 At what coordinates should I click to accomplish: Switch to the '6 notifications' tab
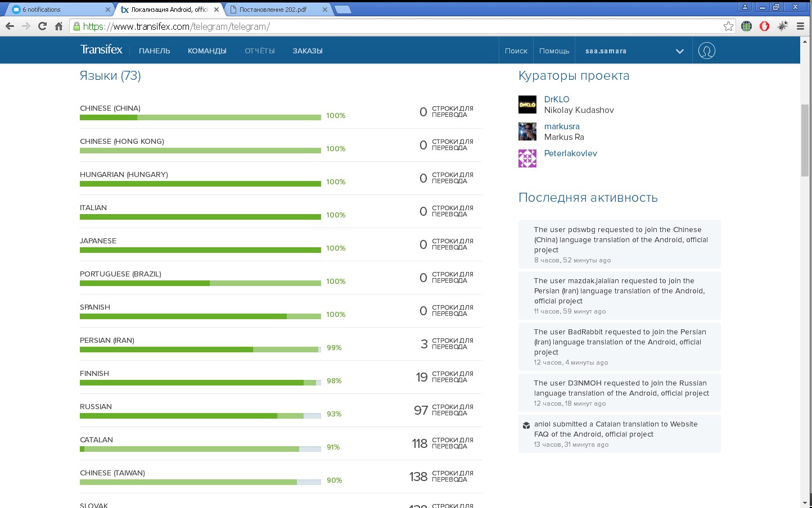point(58,10)
